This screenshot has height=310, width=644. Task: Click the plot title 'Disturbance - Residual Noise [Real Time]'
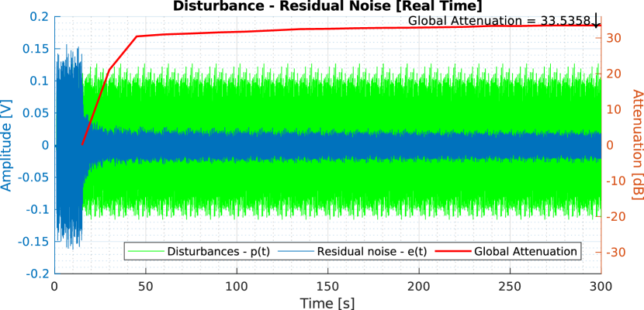pos(327,6)
